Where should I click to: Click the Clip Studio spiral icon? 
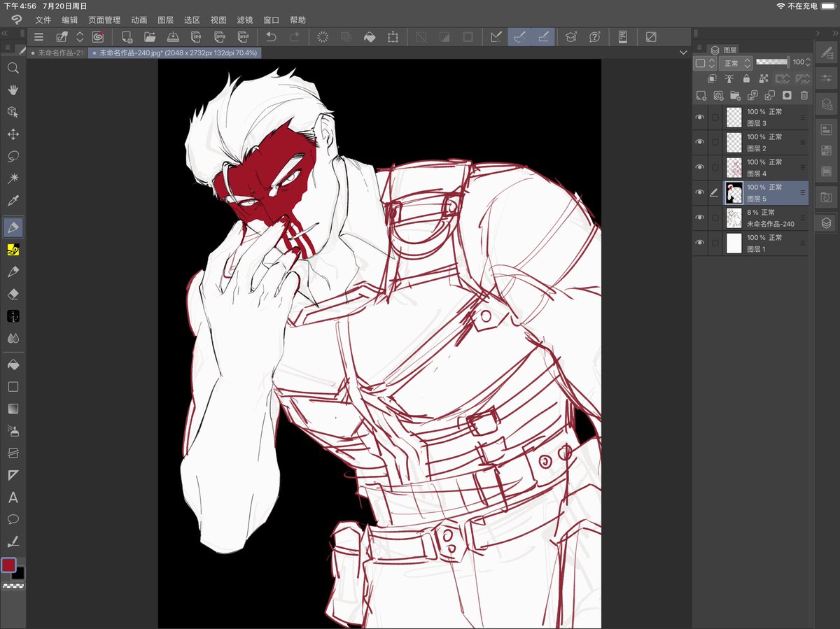pyautogui.click(x=98, y=37)
